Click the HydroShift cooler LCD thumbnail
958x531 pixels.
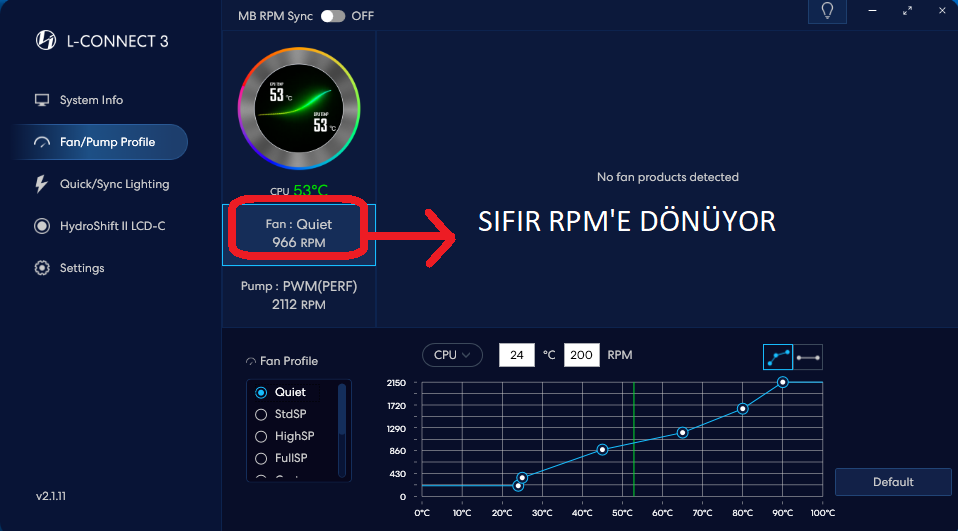(299, 108)
